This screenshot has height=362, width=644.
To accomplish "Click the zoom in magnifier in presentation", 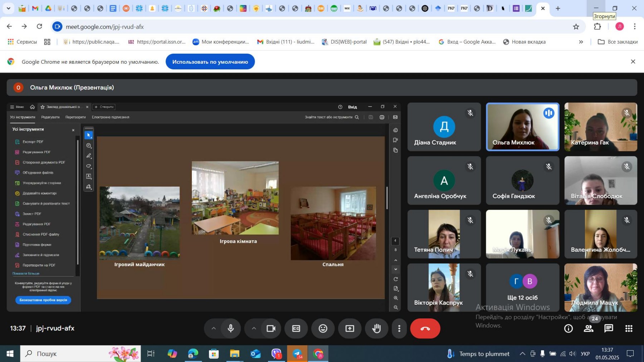I will point(396,298).
